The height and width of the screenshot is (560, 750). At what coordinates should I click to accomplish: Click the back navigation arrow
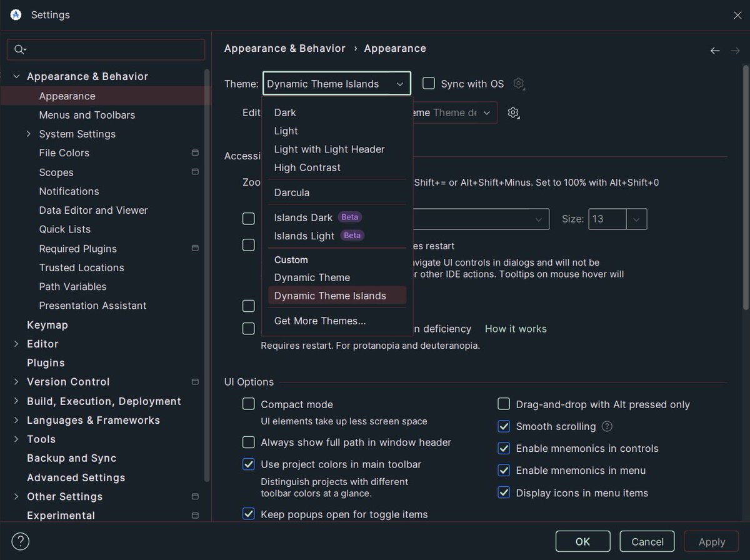click(715, 51)
